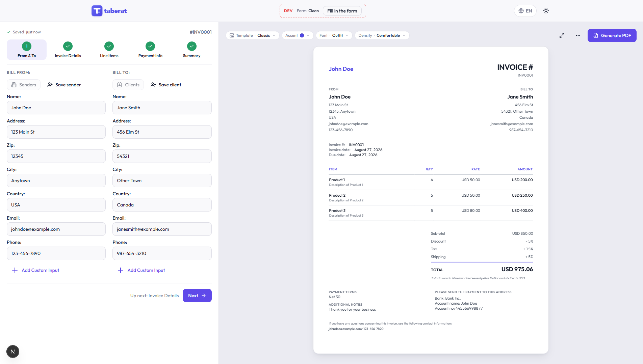Switch to the Line Items step
The height and width of the screenshot is (364, 643).
[109, 50]
